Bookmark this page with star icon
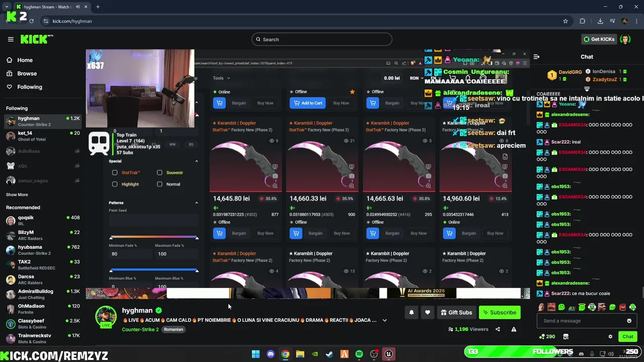Image resolution: width=644 pixels, height=362 pixels. point(566,21)
